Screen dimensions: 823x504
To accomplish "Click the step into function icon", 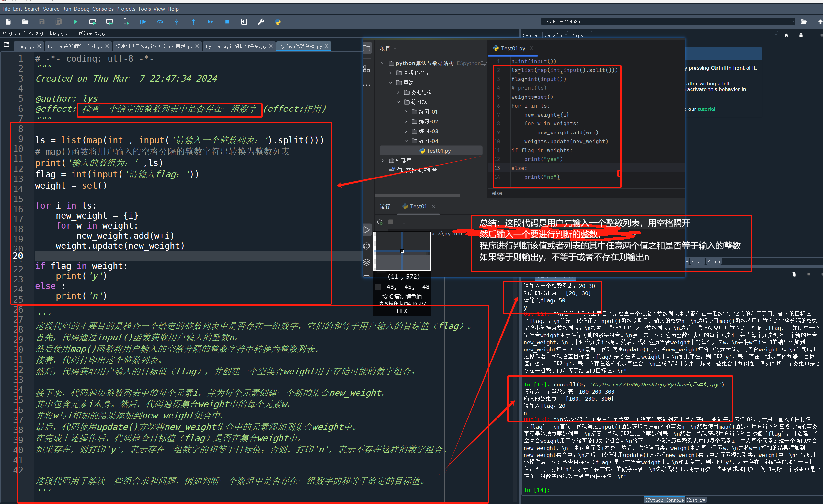I will tap(177, 22).
